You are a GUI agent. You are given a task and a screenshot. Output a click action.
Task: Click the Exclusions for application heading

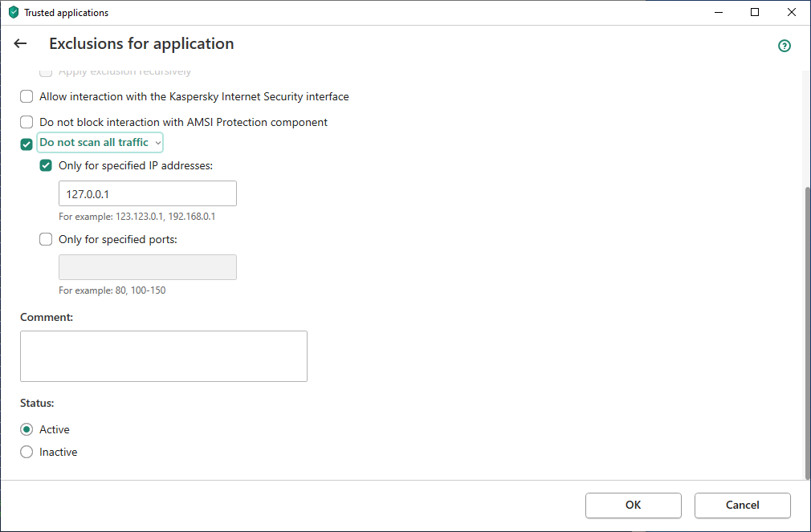pos(141,44)
